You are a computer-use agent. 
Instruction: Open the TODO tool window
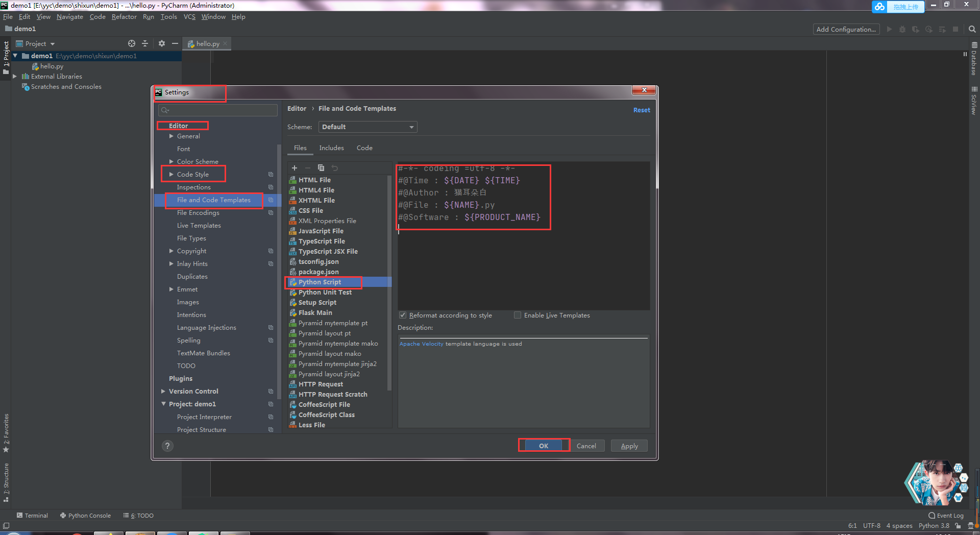138,516
